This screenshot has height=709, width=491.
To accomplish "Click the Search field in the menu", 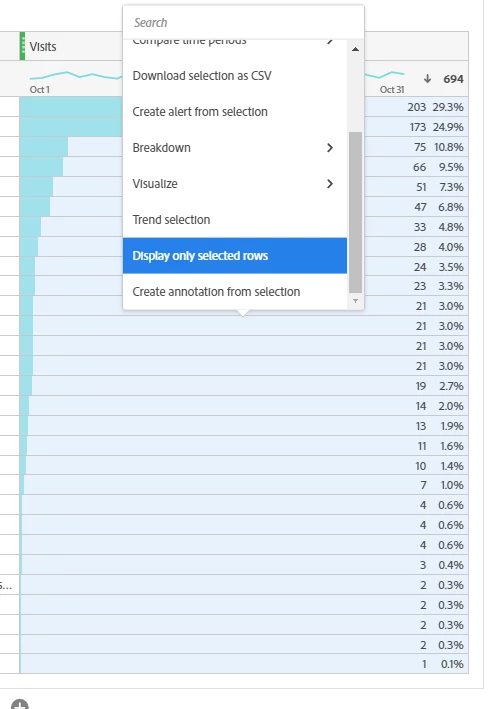I will (x=243, y=23).
